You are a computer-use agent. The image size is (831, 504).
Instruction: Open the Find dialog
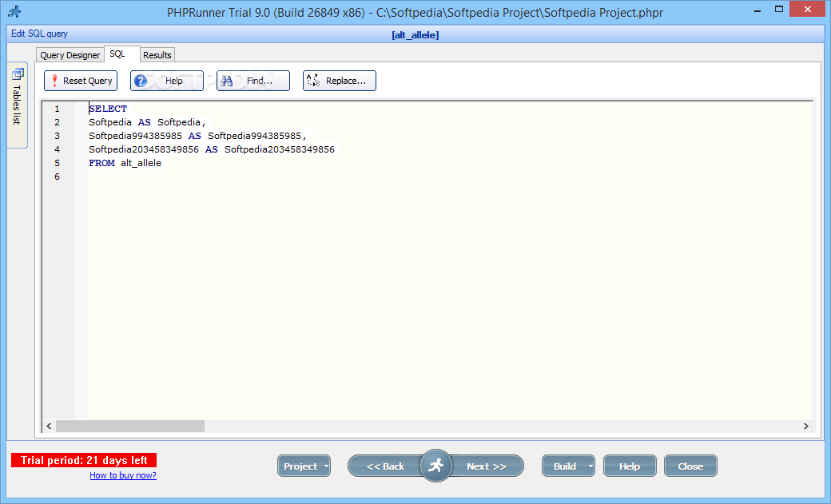[x=253, y=81]
